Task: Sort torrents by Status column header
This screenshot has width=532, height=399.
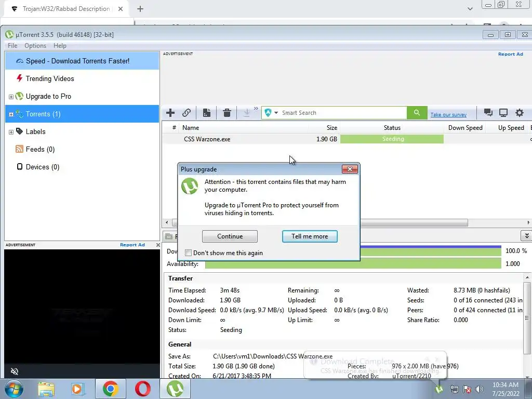Action: (x=392, y=128)
